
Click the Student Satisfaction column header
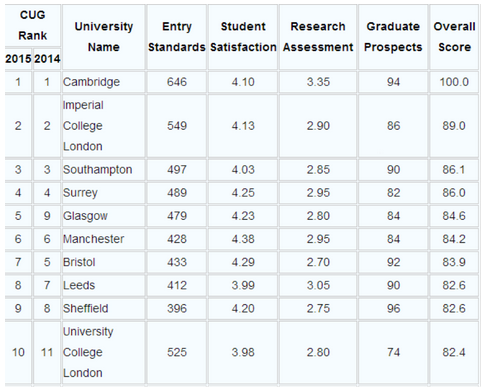[243, 37]
